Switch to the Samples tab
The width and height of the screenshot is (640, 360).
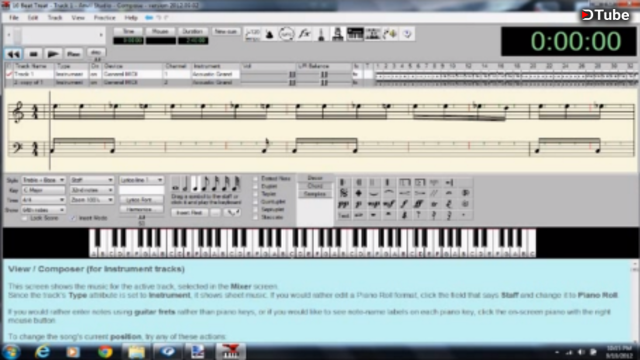(315, 194)
